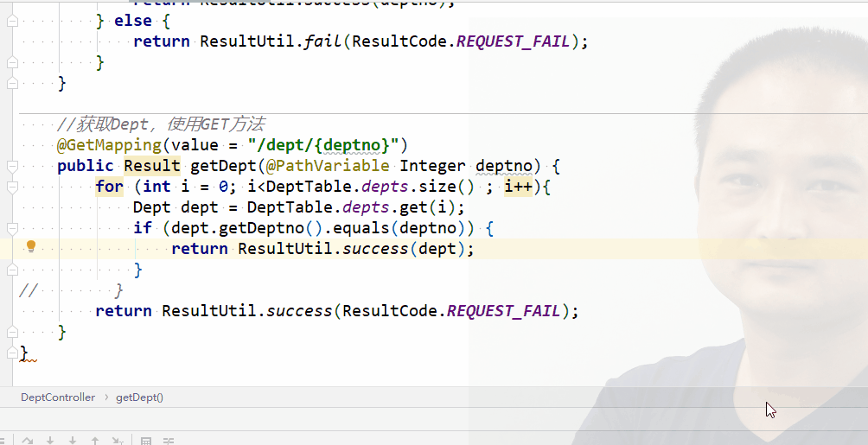Viewport: 868px width, 445px height.
Task: Click the highlighted Result return type
Action: click(x=151, y=166)
